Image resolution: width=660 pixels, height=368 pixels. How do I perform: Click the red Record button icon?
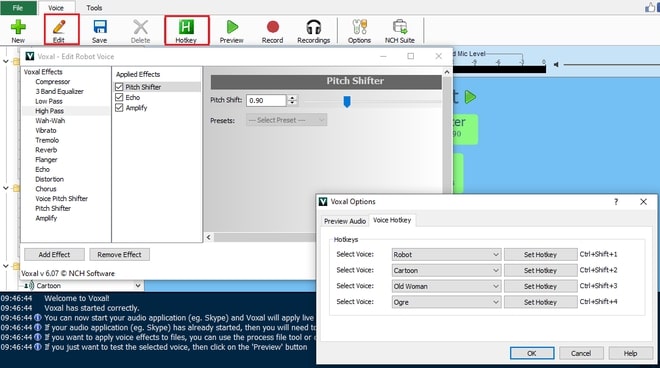[272, 30]
